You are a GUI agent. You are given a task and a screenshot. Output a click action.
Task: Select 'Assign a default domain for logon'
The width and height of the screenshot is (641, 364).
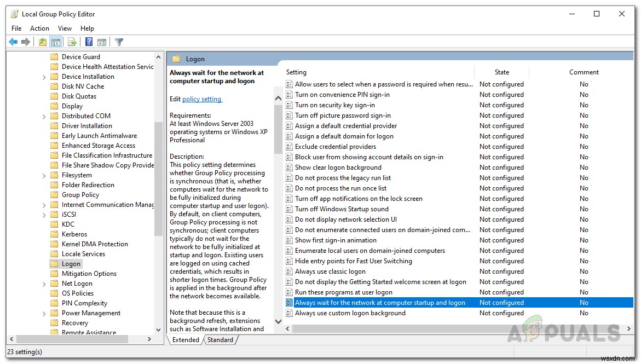tap(344, 136)
